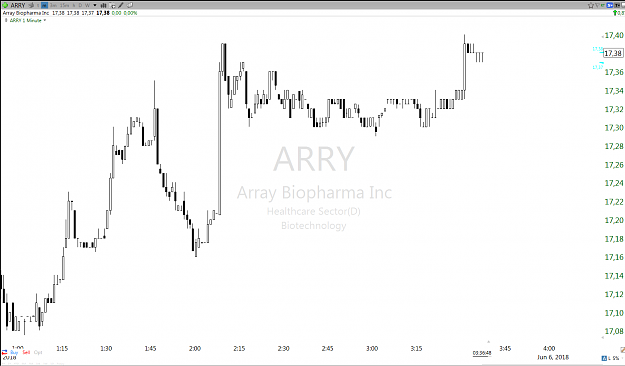
Task: Click the eraser icon in toolbar
Action: (130, 5)
